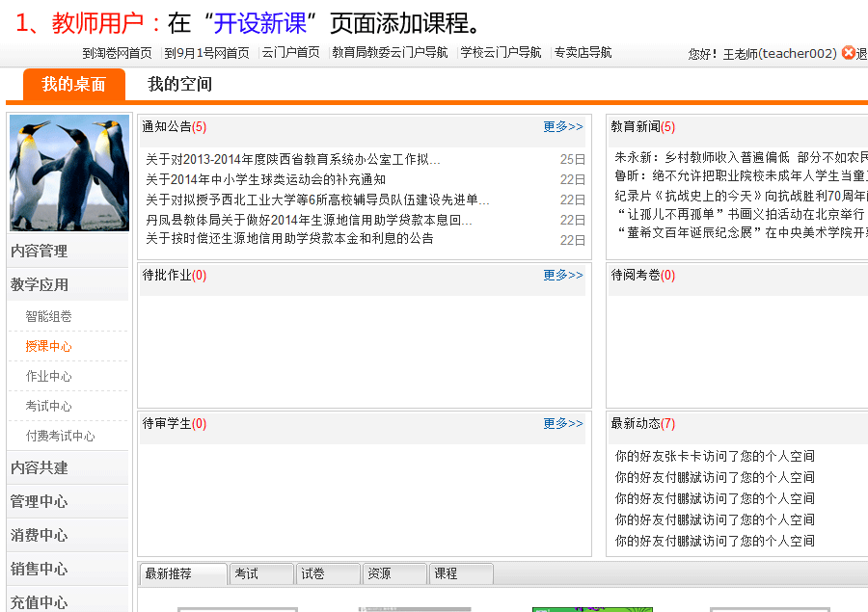Collapse the 教学应用 sidebar section
Image resolution: width=868 pixels, height=612 pixels.
click(x=40, y=284)
